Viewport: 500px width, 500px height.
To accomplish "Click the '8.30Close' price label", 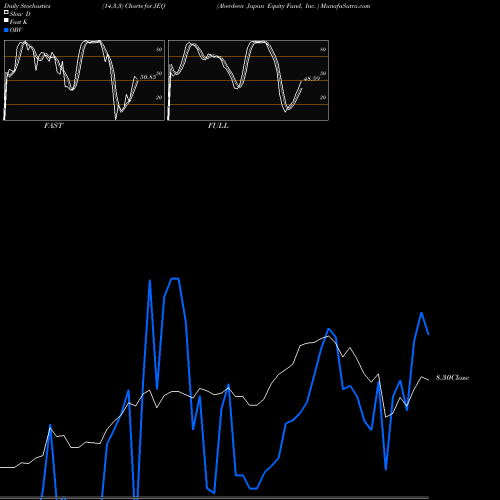I will [x=452, y=378].
